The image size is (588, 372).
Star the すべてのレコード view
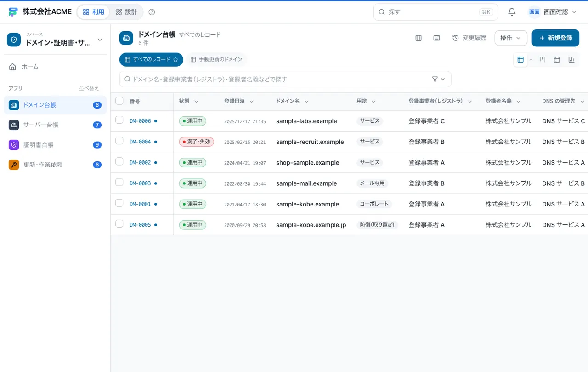click(175, 60)
